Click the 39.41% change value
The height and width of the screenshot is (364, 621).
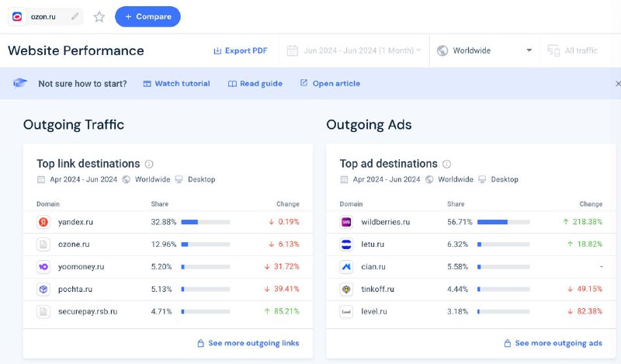[286, 289]
